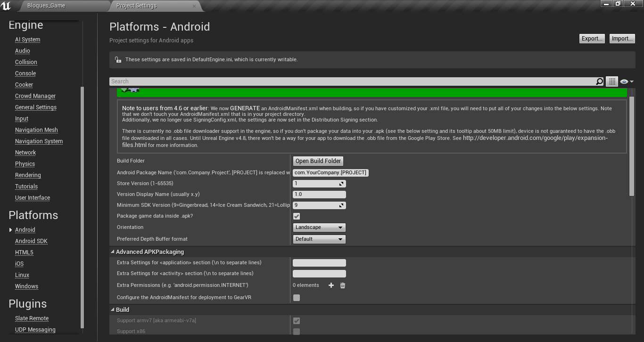This screenshot has height=342, width=644.
Task: Toggle Support x86 checkbox
Action: (297, 332)
